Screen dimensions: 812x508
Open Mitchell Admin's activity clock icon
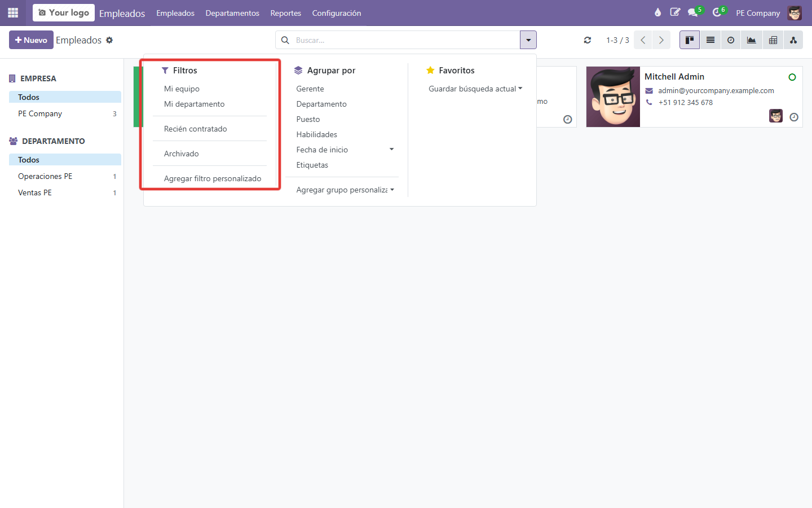pos(794,117)
